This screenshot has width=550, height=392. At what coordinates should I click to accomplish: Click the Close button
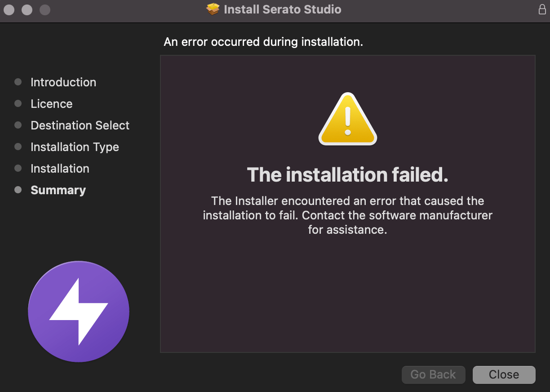point(504,374)
